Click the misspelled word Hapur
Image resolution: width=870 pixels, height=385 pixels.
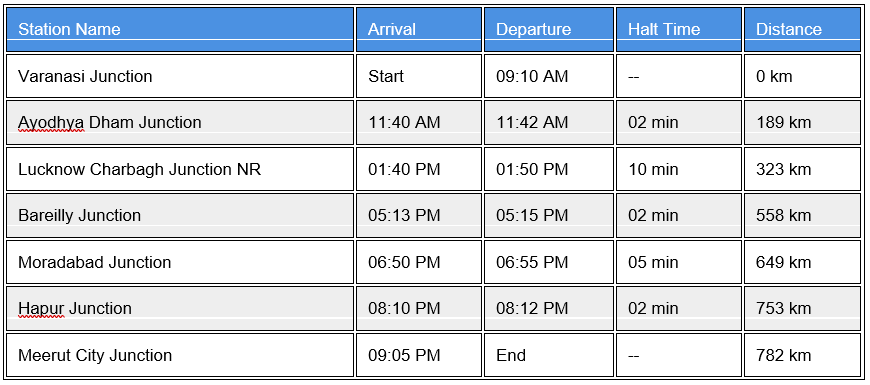click(x=41, y=308)
